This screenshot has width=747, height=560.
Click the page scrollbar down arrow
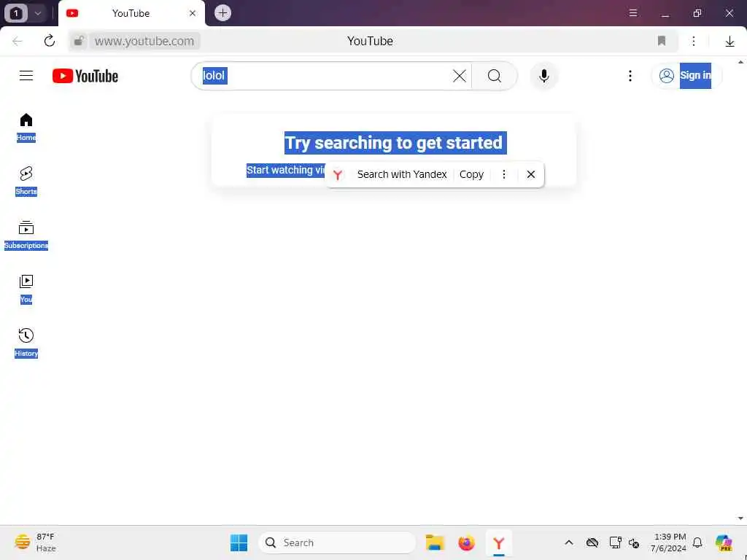740,518
